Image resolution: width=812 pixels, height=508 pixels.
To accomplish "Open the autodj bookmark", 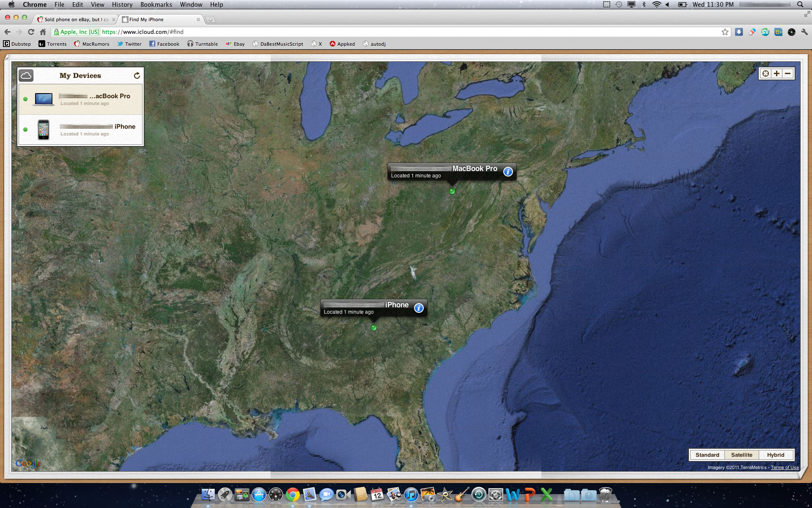I will pos(374,44).
